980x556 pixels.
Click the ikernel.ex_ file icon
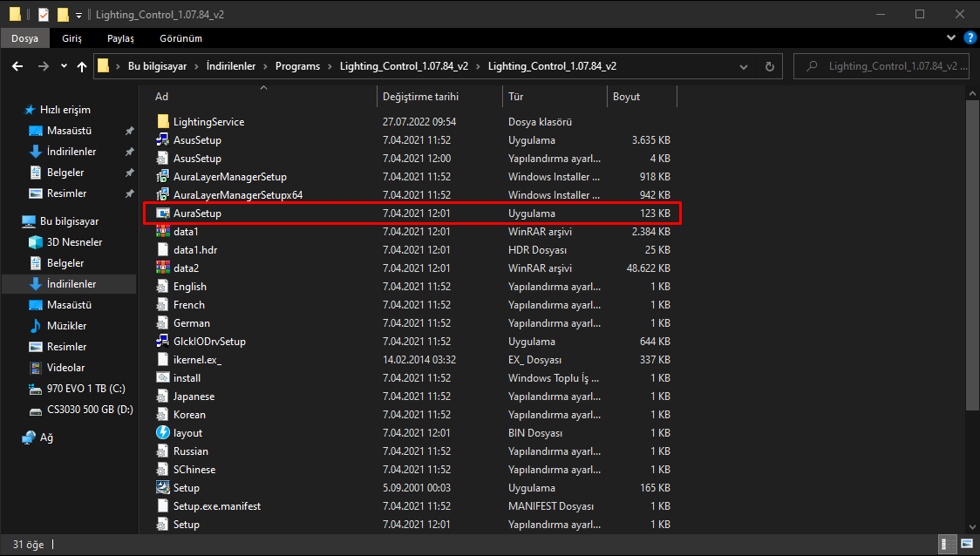coord(162,359)
